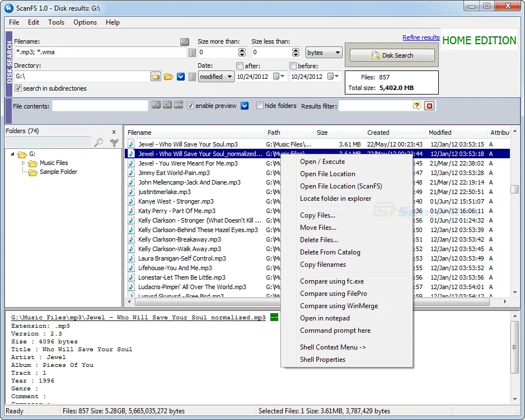Click the Music Files folder icon
The height and width of the screenshot is (420, 525).
(x=33, y=163)
